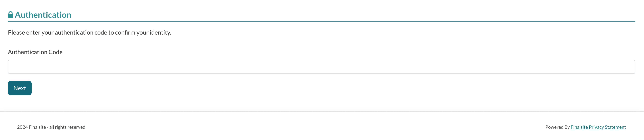The image size is (644, 140).
Task: Click the teal divider line under the heading
Action: (321, 22)
